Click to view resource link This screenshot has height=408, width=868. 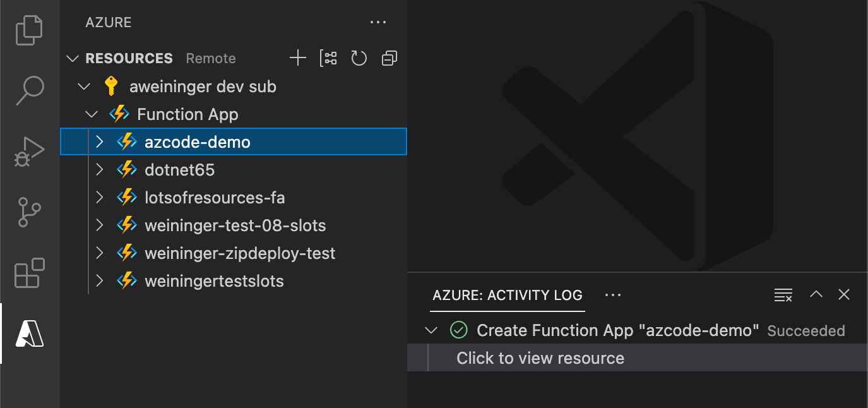(x=540, y=358)
